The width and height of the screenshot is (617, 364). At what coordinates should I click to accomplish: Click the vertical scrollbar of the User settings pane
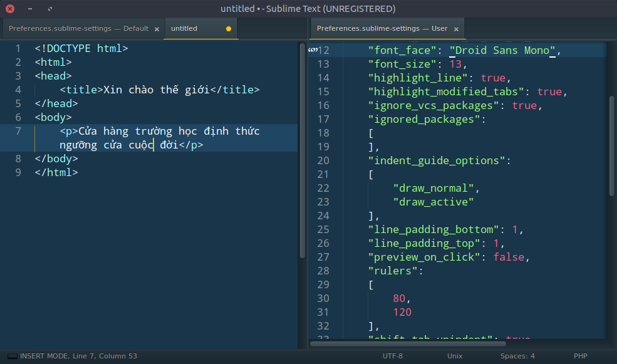612,145
